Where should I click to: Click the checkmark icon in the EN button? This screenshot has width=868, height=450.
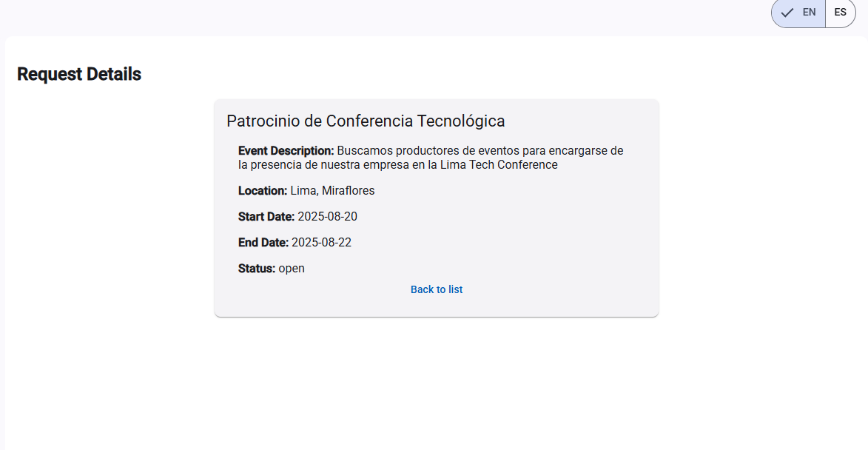tap(787, 12)
